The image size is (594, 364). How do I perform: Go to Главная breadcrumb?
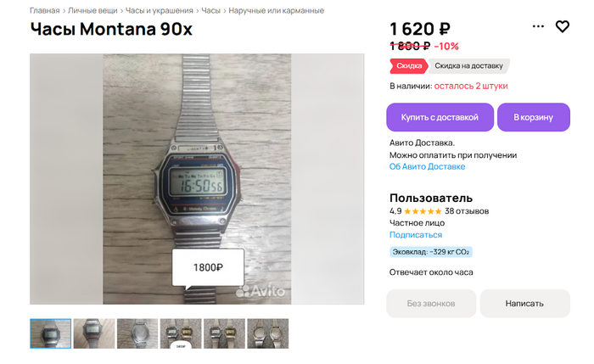[45, 10]
